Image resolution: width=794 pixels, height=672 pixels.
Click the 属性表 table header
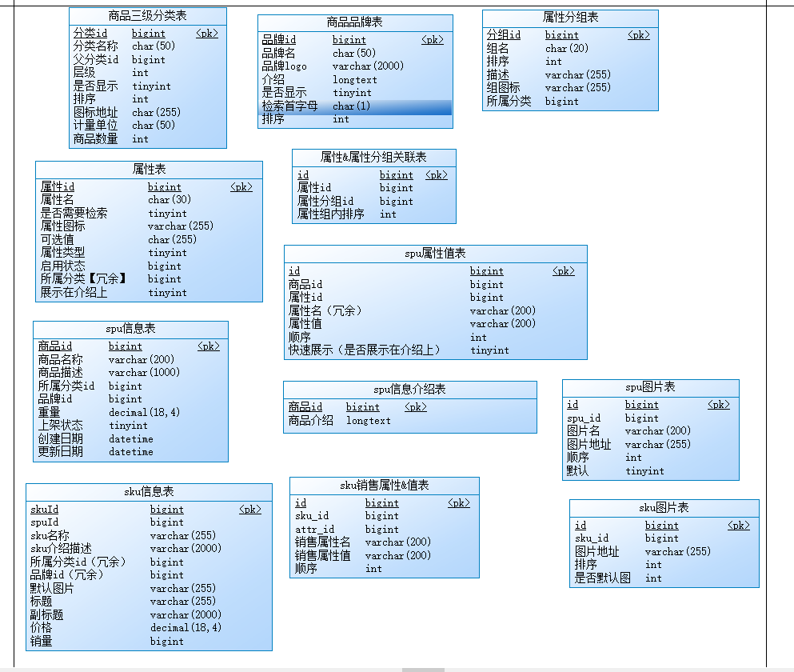pos(149,170)
